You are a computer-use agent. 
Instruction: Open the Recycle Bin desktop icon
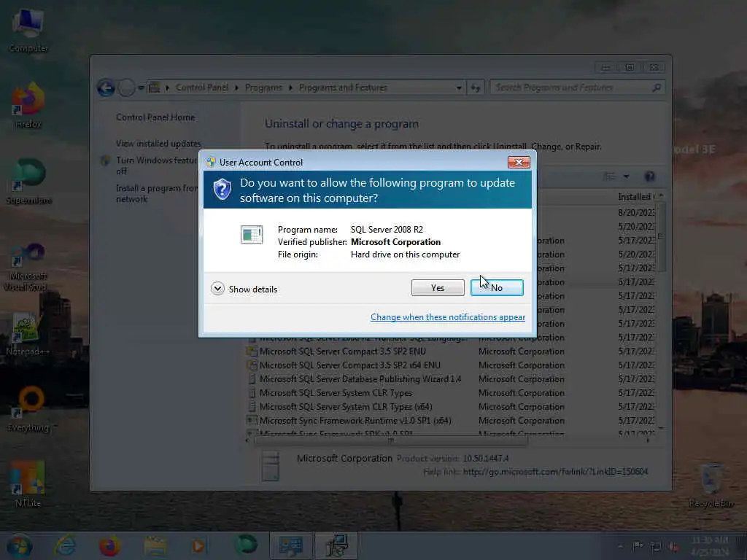711,485
